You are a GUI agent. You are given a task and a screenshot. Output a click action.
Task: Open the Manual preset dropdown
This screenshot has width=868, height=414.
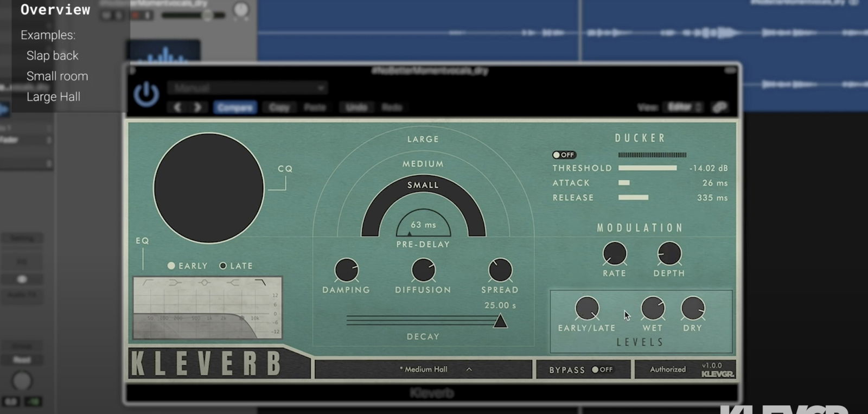(247, 88)
